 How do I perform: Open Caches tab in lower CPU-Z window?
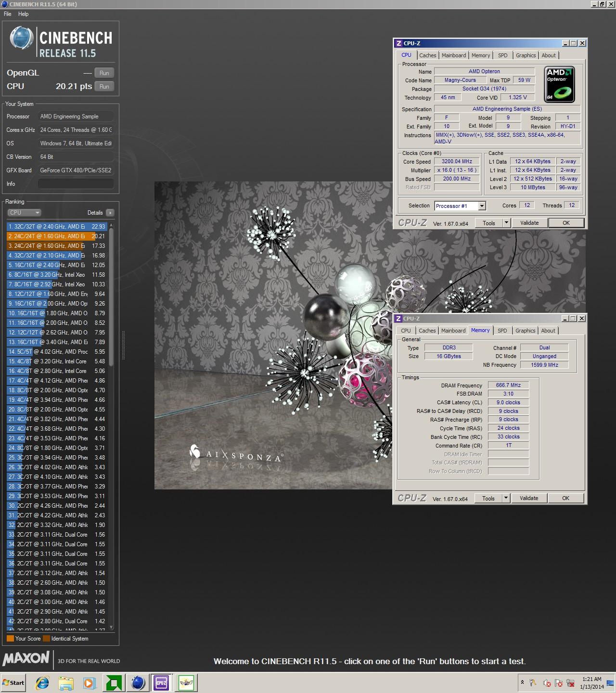pos(427,331)
